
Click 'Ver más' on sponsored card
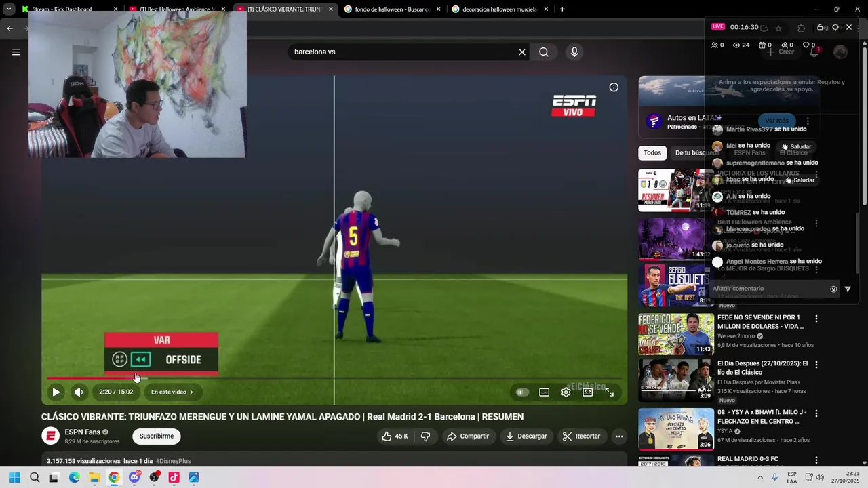(x=776, y=121)
